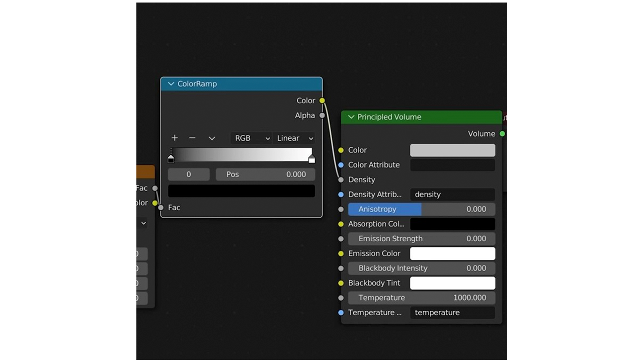Screen dimensions: 644x362
Task: Click the Anisotropy input socket
Action: pos(341,209)
